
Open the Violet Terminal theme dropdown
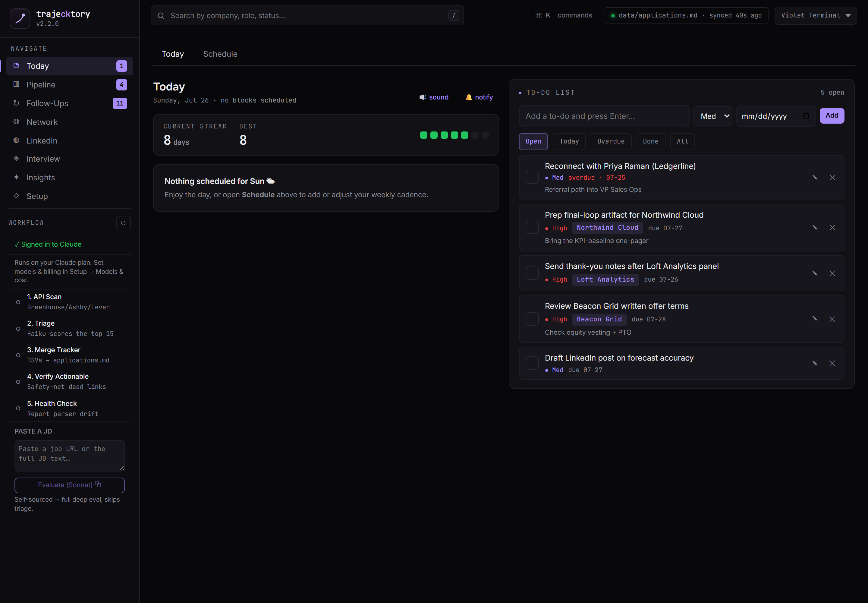816,15
